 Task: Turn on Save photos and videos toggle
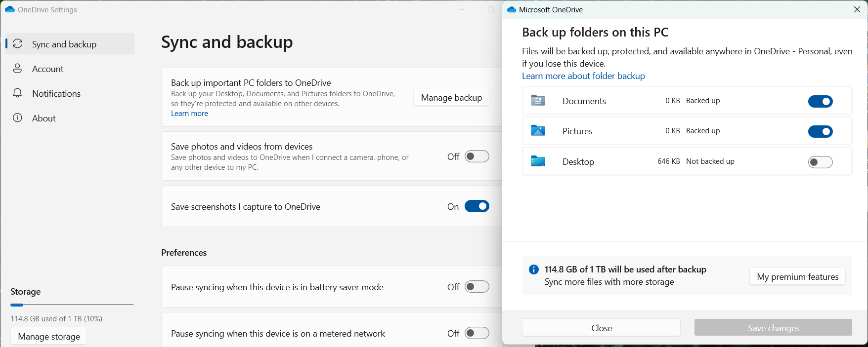pyautogui.click(x=477, y=156)
